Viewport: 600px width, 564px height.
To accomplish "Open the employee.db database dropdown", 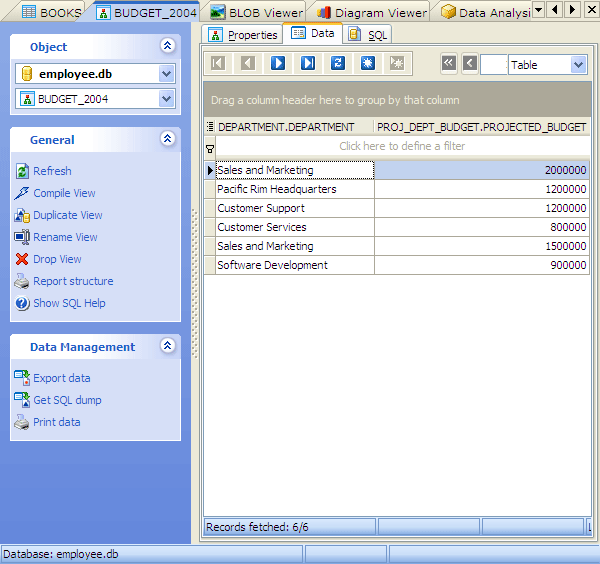I will [x=166, y=74].
